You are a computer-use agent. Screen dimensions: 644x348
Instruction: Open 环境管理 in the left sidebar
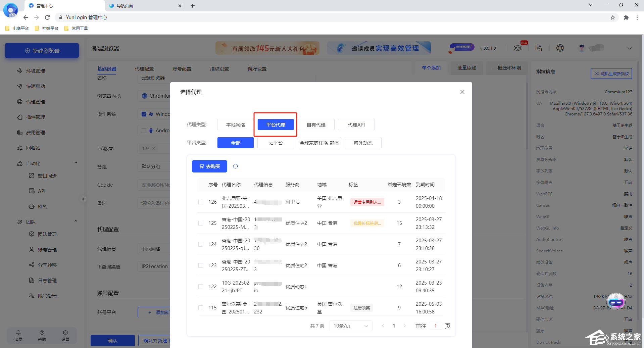point(36,70)
